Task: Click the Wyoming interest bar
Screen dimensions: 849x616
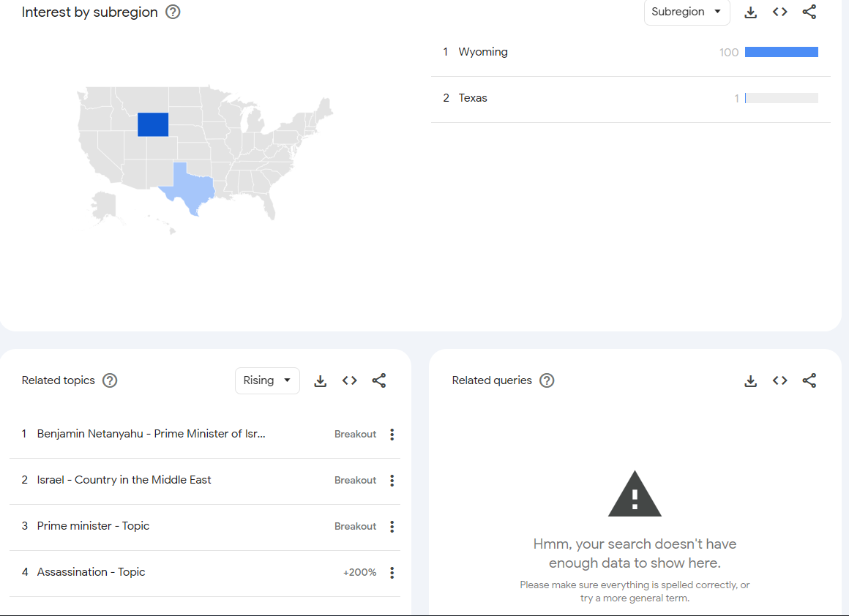Action: click(782, 52)
